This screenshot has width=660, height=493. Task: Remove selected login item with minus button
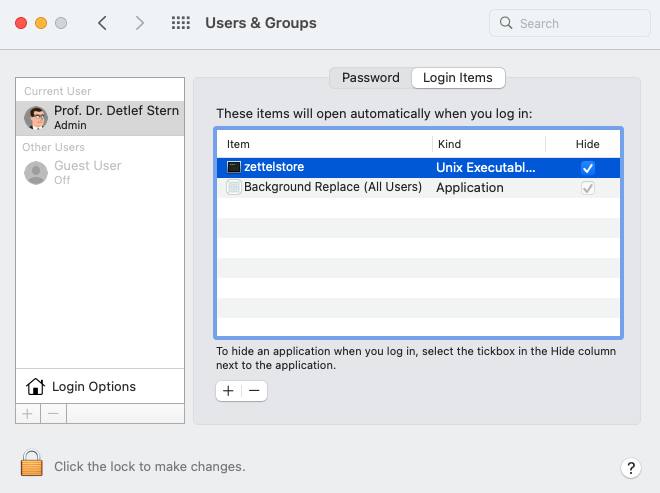click(254, 391)
